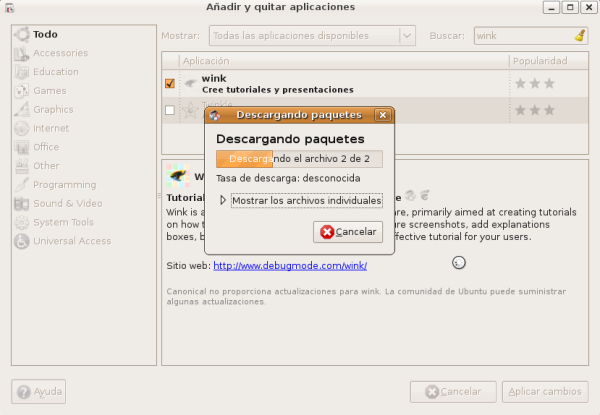Select the Todo category in the sidebar
600x415 pixels.
pos(44,34)
